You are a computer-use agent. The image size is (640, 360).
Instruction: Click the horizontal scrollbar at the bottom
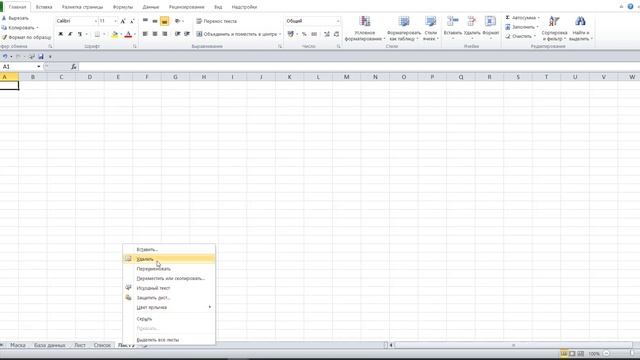(x=513, y=345)
